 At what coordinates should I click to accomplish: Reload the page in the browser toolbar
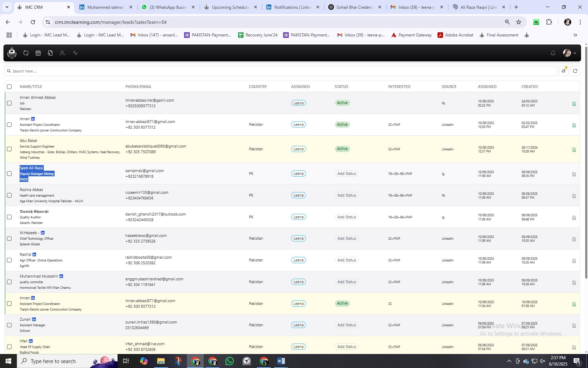33,22
